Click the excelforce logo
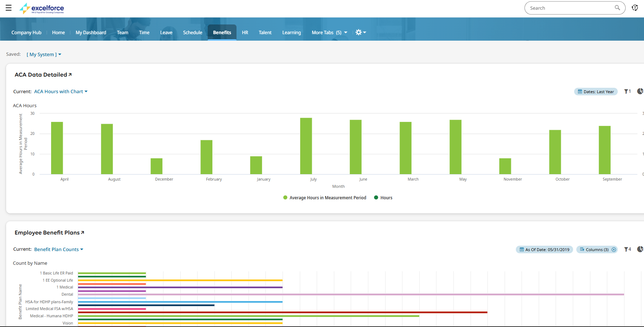 coord(42,8)
